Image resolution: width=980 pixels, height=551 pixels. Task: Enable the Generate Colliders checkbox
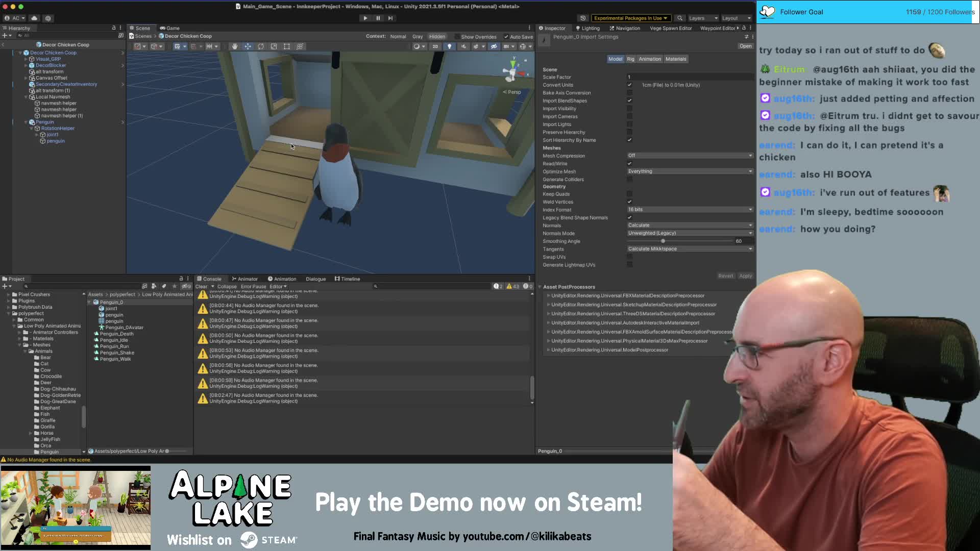coord(629,180)
